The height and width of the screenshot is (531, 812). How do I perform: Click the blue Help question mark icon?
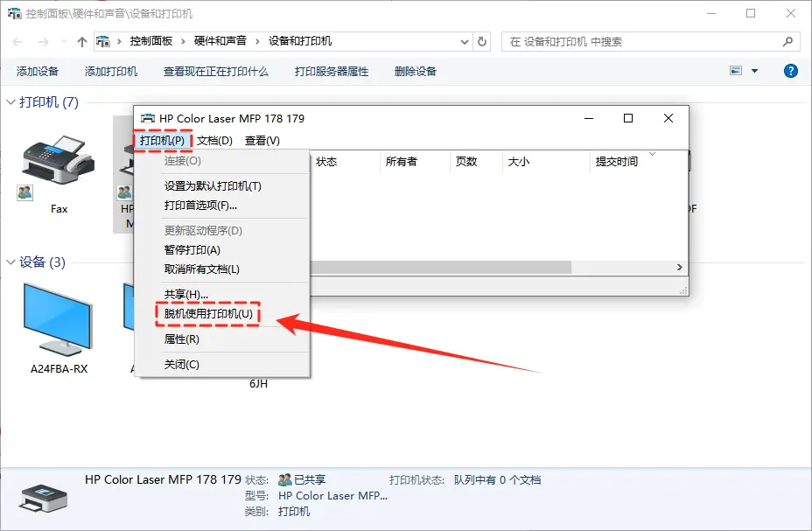(790, 71)
